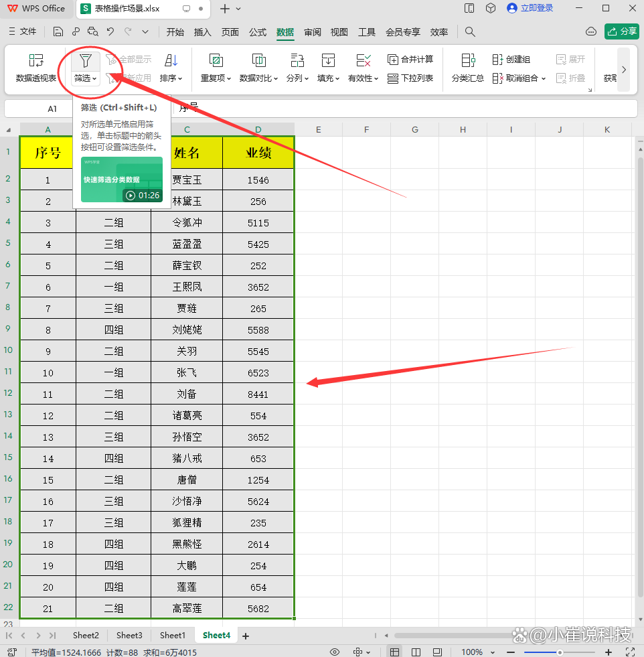Switch to Page Layout view icon

pyautogui.click(x=416, y=652)
